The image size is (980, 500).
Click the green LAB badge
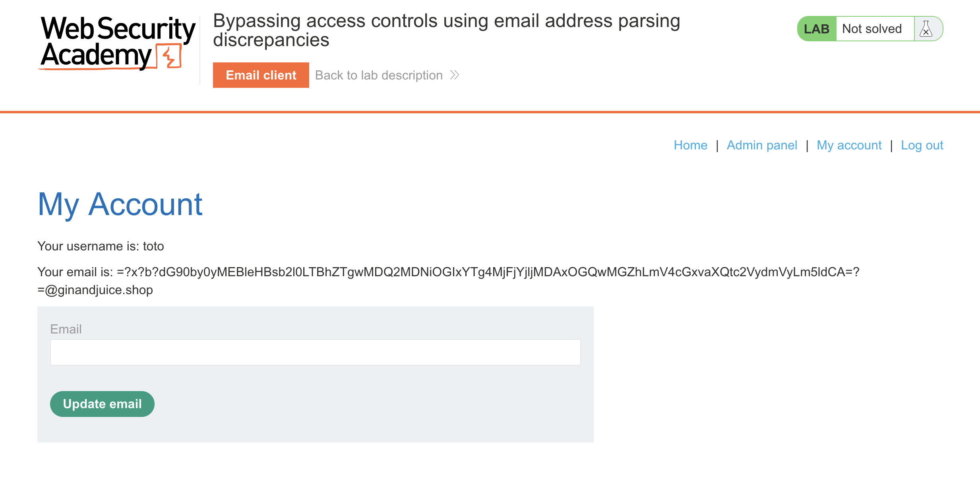[x=816, y=28]
